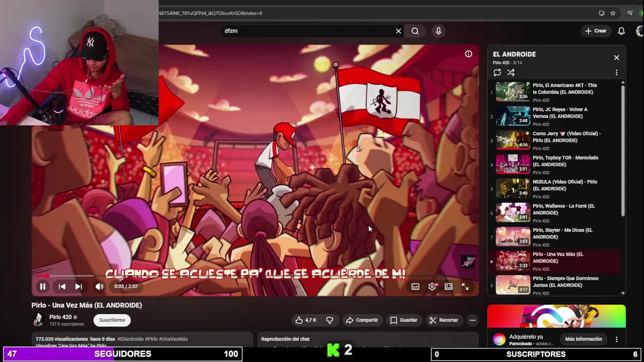
Task: Play 'This Is Colombia' from playlist
Action: [x=553, y=92]
